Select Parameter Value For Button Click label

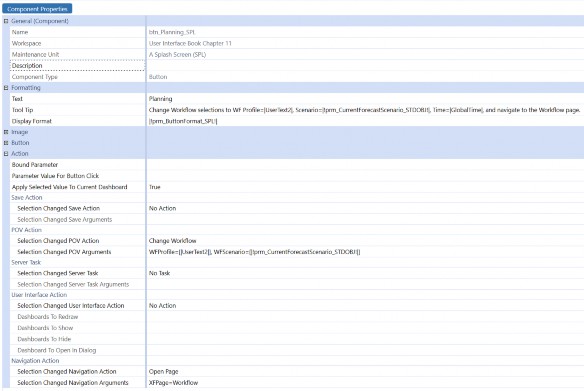click(55, 176)
